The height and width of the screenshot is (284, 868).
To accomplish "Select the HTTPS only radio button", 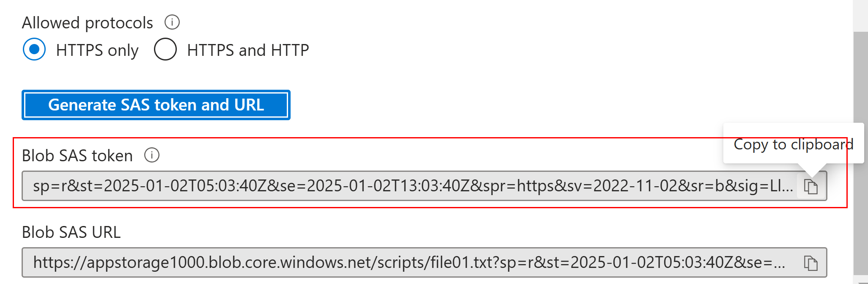I will 34,50.
